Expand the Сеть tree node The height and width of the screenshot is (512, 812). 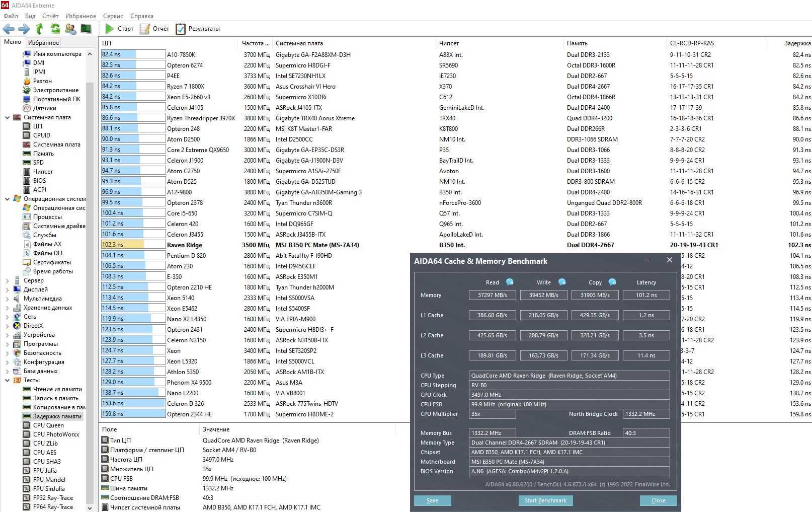pos(7,317)
